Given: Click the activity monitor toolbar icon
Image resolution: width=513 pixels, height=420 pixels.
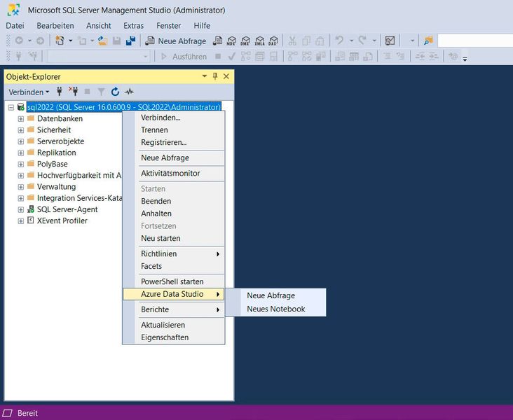Looking at the screenshot, I should (x=390, y=41).
